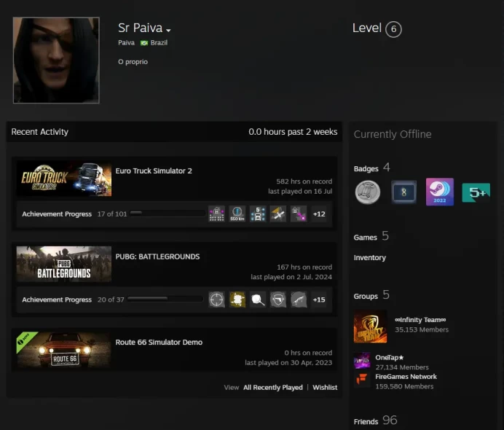504x430 pixels.
Task: Open the Groups 5 link
Action: pos(371,295)
